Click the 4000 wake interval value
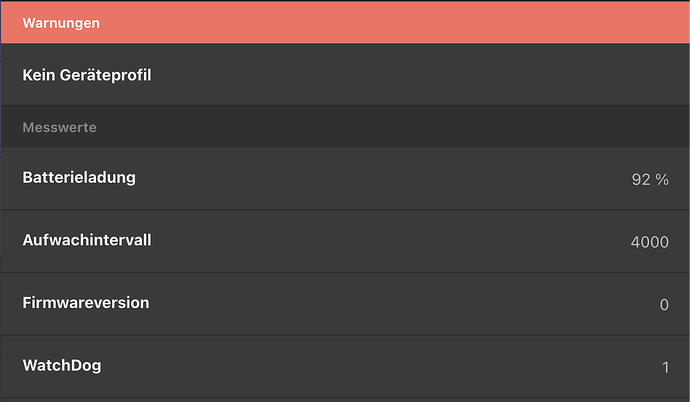 pyautogui.click(x=650, y=242)
